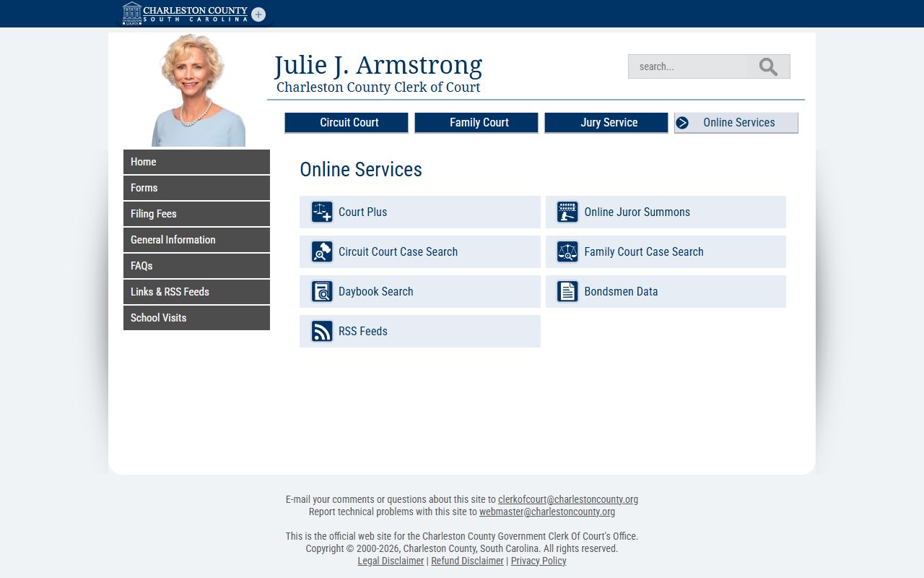Open Filing Fees in the sidebar
This screenshot has height=578, width=924.
click(196, 214)
